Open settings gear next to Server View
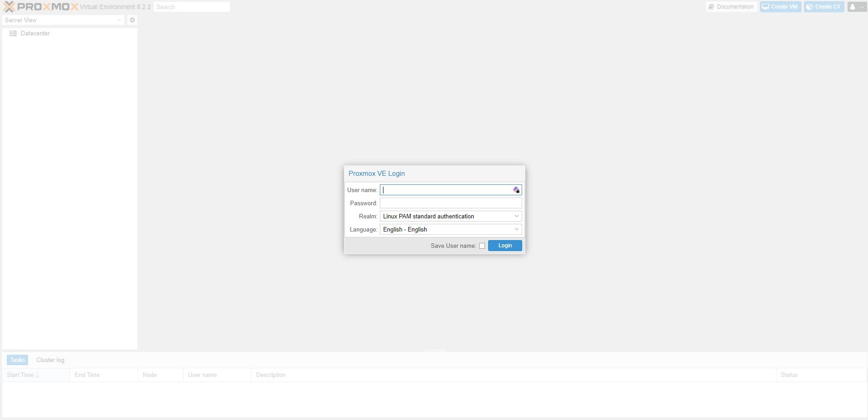 [x=132, y=20]
